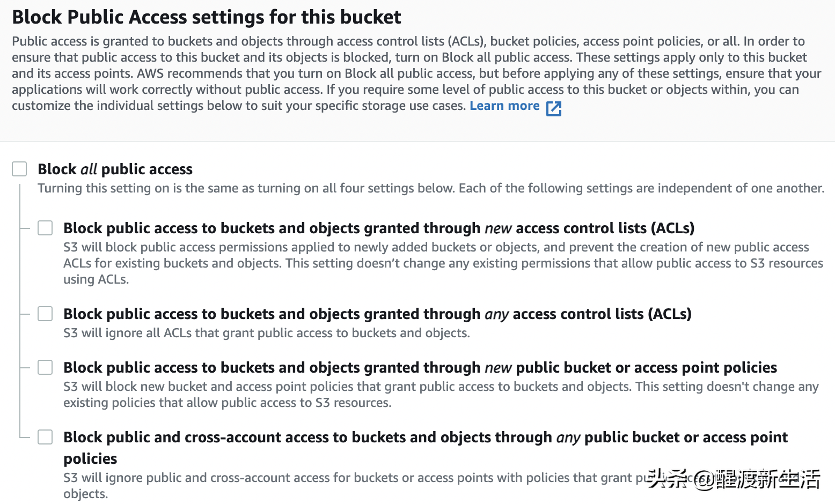Tick the checkbox for blocking new ACLs
Image resolution: width=835 pixels, height=504 pixels.
(x=45, y=228)
